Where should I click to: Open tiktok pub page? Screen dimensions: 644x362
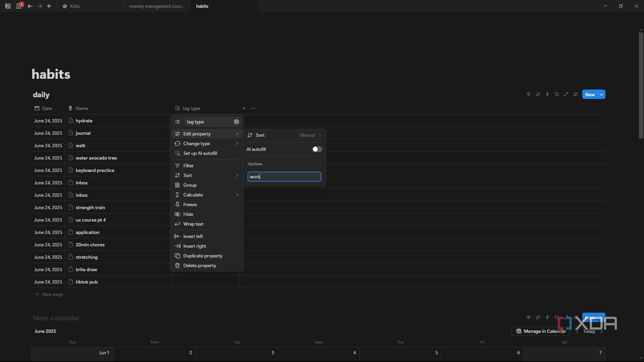pyautogui.click(x=87, y=282)
